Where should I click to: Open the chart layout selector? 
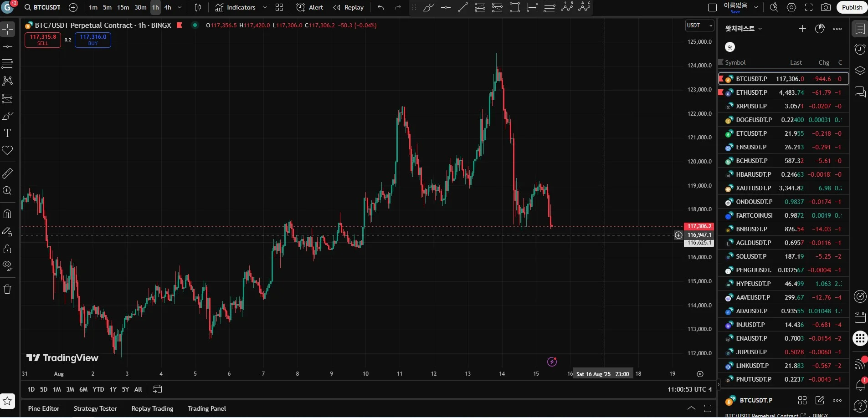(x=713, y=7)
